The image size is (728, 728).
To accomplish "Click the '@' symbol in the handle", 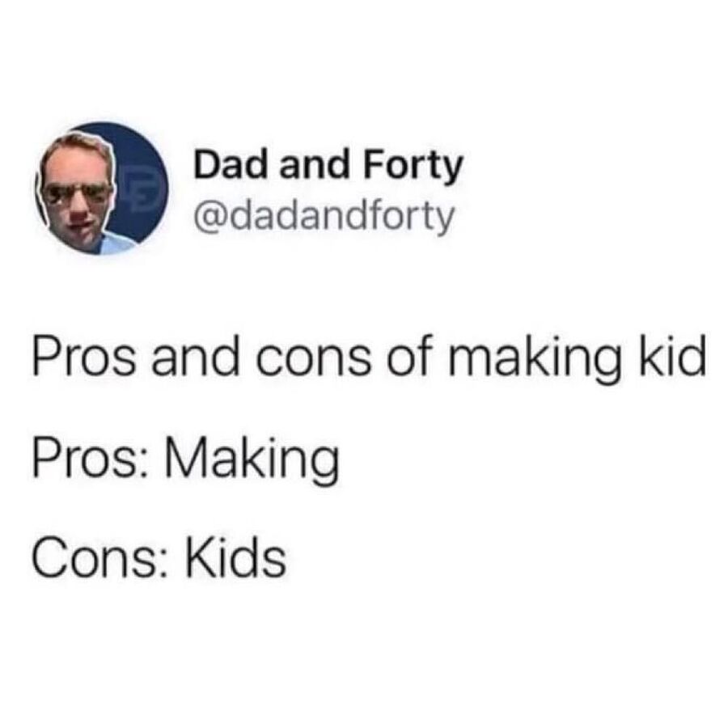I will point(209,218).
